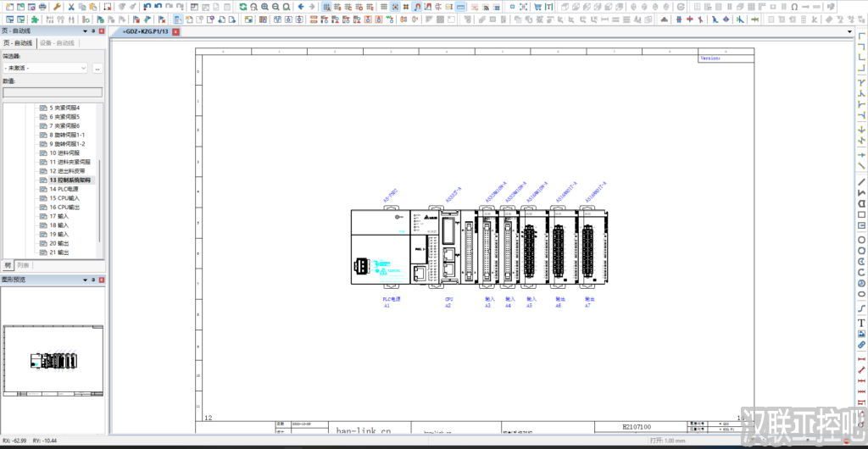Open page 14 PLC电源
Screen dimensions: 868x449
click(64, 189)
